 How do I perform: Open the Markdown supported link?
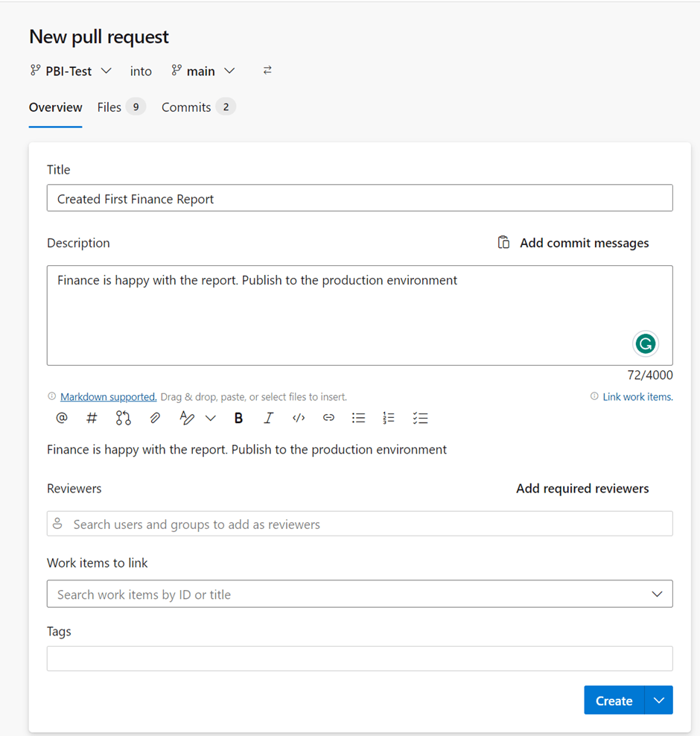coord(108,396)
